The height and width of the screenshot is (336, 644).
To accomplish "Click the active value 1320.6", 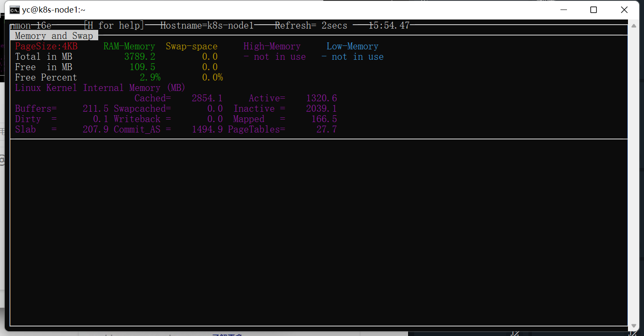I will point(322,98).
